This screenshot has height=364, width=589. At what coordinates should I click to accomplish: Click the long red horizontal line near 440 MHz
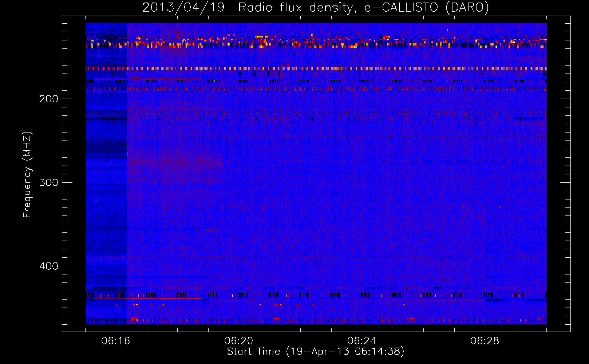[147, 298]
